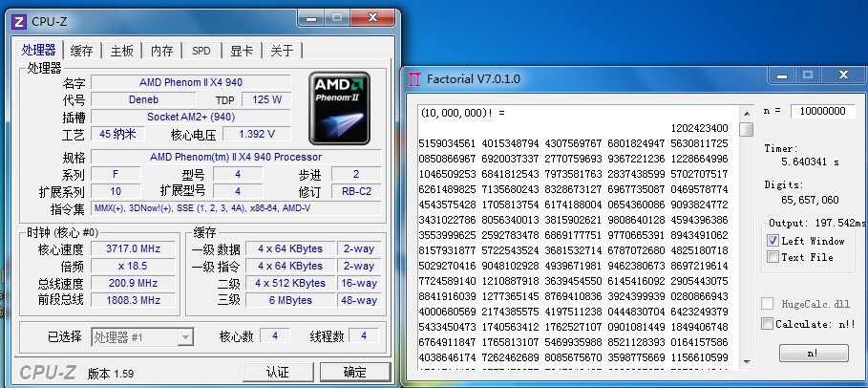Click the Socket AM2+ (940) value
868x388 pixels.
191,117
